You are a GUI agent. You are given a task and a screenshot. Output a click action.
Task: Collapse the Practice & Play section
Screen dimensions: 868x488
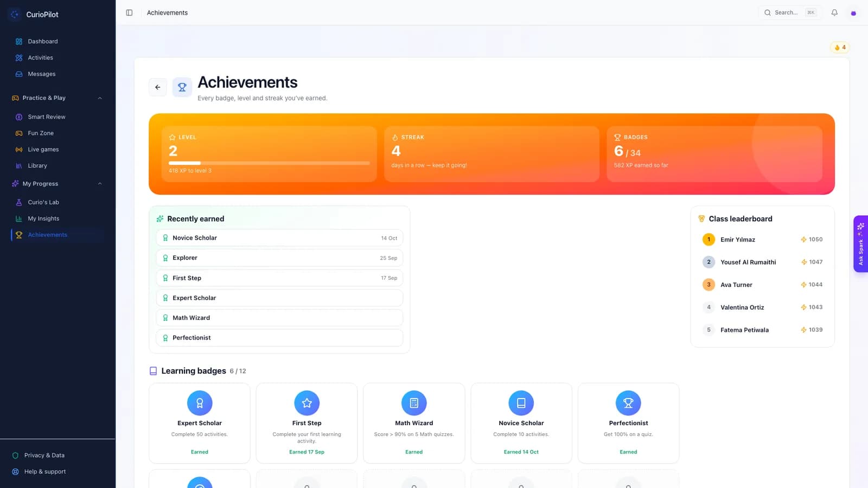point(100,98)
